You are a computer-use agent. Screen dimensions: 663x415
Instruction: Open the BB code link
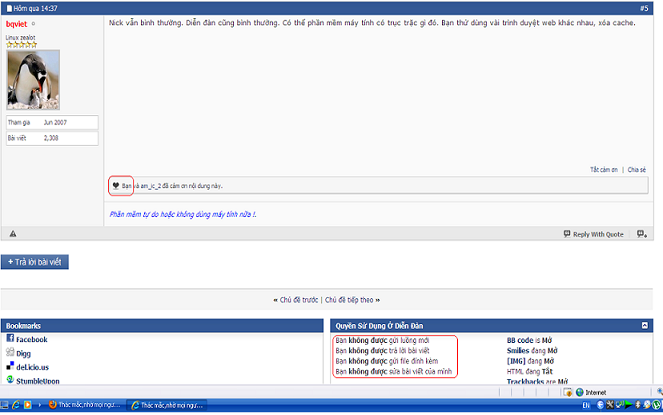pyautogui.click(x=520, y=340)
